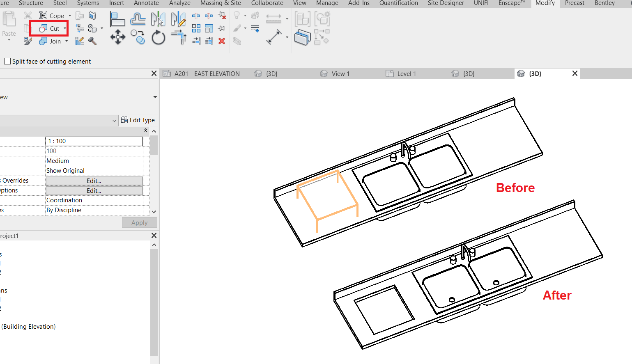Open the family type selector dropdown
Viewport: 632px width, 364px height.
[x=115, y=120]
